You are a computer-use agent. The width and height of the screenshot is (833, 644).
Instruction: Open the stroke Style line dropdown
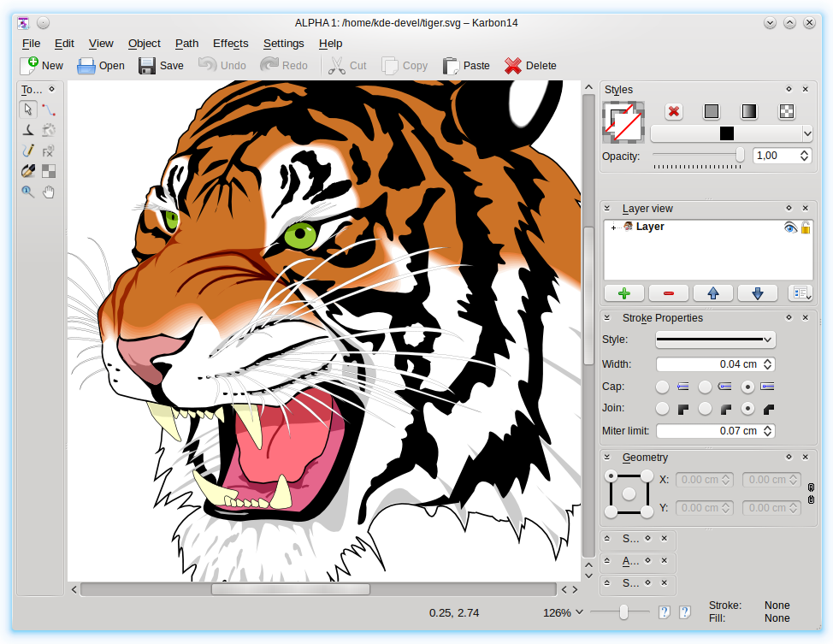coord(716,340)
